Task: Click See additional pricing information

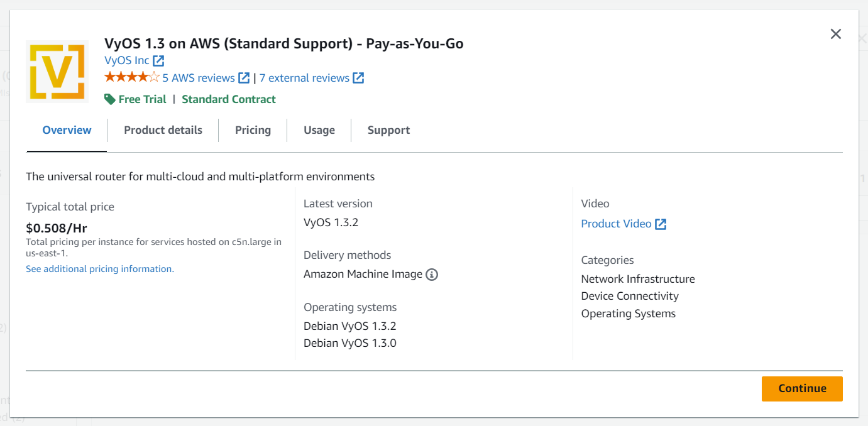Action: [99, 268]
